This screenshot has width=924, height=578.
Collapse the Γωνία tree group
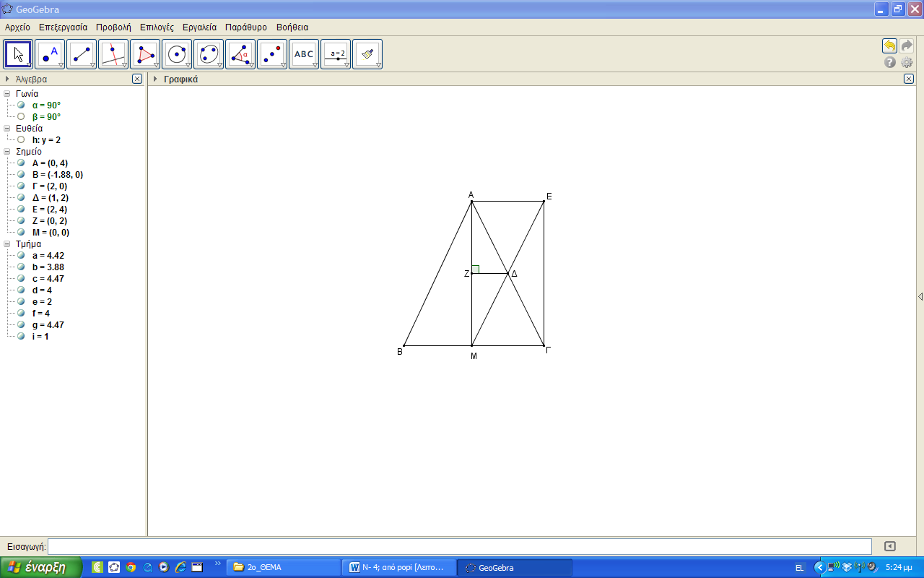7,93
